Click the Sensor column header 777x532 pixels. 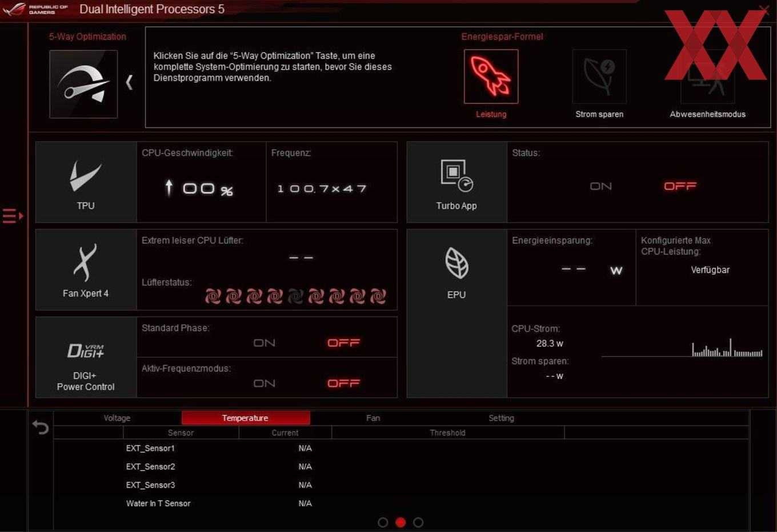click(181, 433)
